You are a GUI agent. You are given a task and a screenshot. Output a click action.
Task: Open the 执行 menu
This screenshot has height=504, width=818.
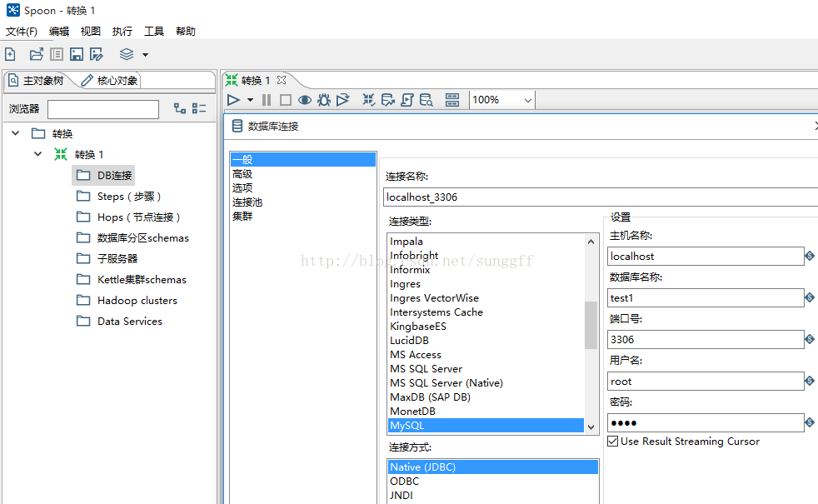pos(122,32)
